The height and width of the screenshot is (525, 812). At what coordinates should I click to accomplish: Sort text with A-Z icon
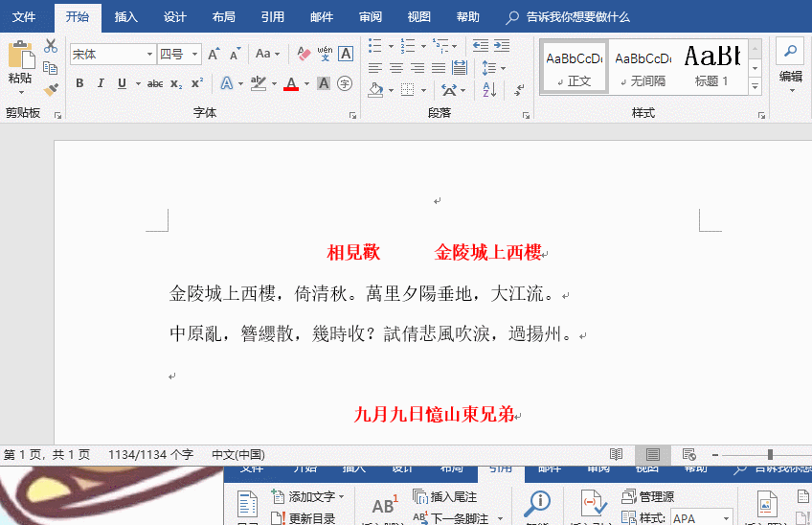489,90
